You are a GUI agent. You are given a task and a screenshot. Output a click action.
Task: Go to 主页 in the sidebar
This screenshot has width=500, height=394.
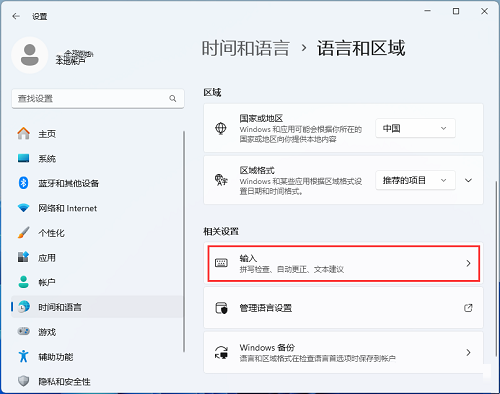click(97, 134)
